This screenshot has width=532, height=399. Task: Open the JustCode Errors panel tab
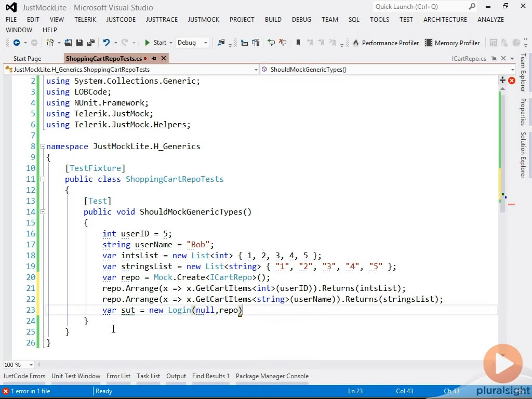24,376
